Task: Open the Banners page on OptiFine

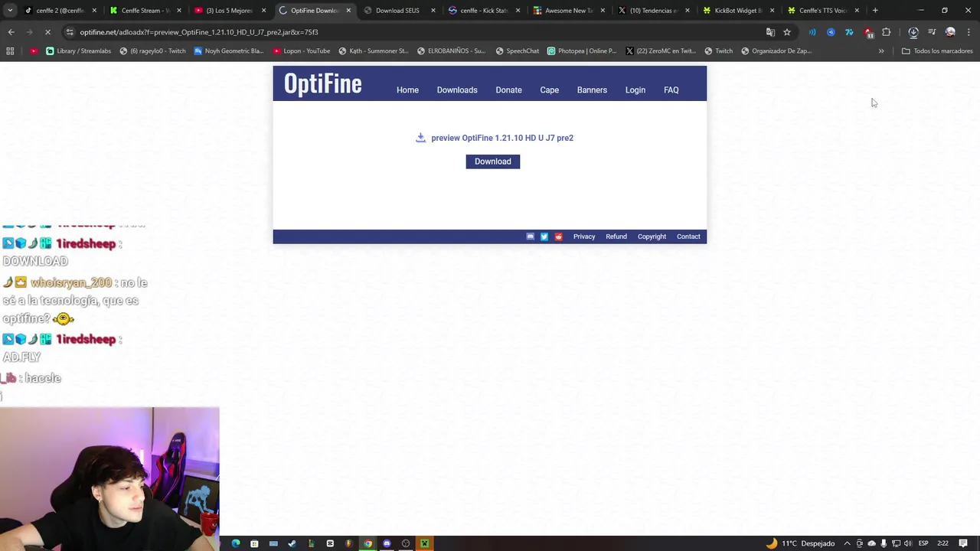Action: click(x=592, y=90)
